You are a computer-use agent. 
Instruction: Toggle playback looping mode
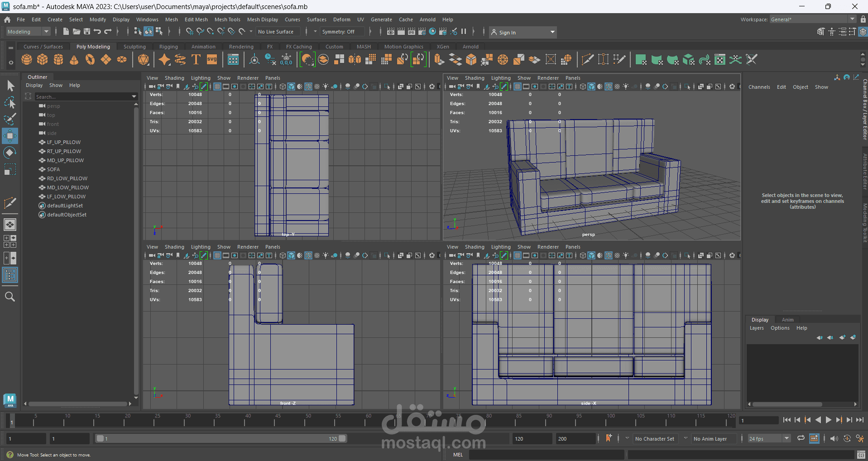tap(801, 438)
